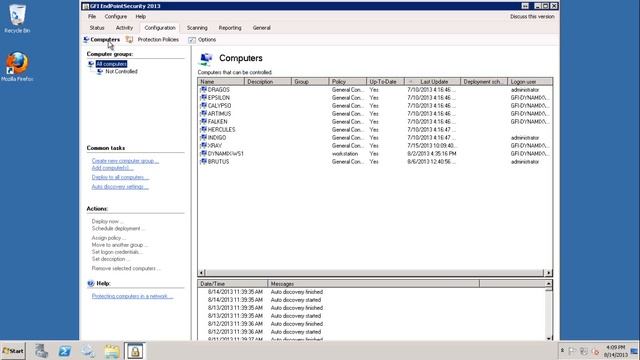
Task: Sort by the Logon user column header
Action: point(530,82)
